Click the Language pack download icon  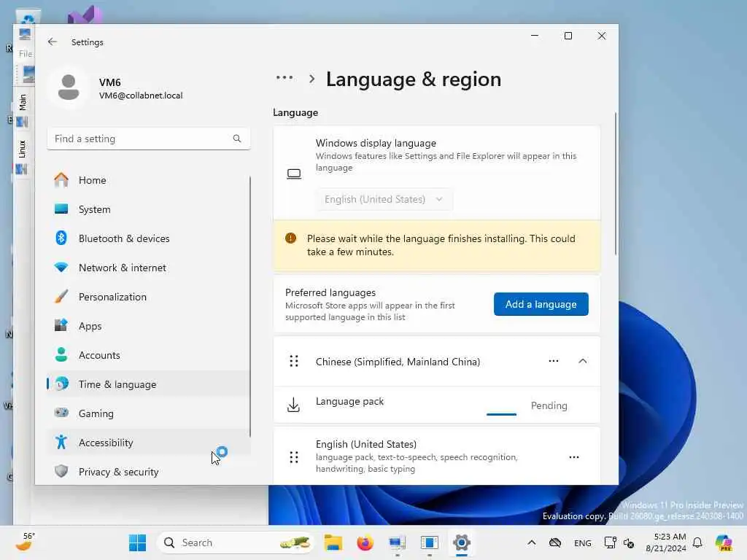[x=294, y=405]
